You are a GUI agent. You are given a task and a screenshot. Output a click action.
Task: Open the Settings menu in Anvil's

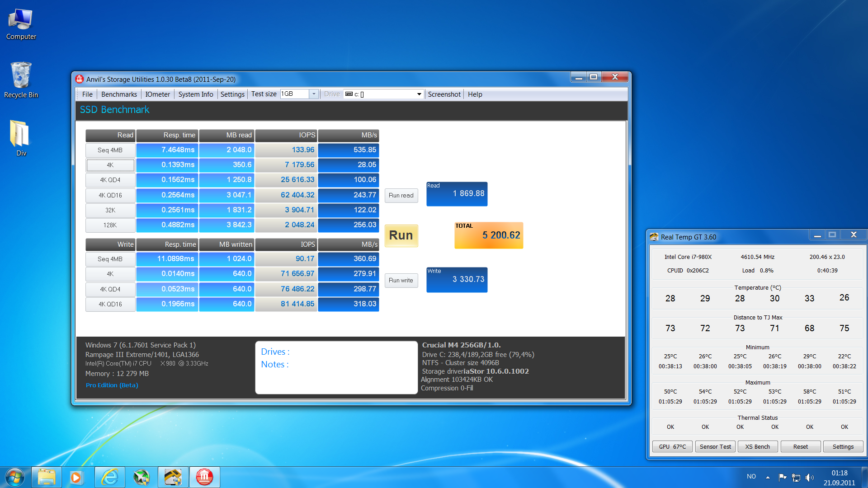point(232,94)
